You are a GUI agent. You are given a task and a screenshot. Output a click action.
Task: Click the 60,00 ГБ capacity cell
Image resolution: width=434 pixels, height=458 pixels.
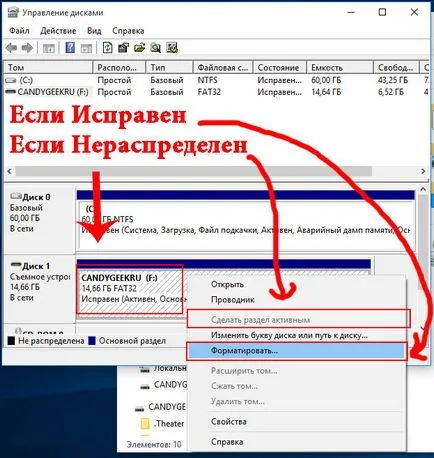click(326, 80)
